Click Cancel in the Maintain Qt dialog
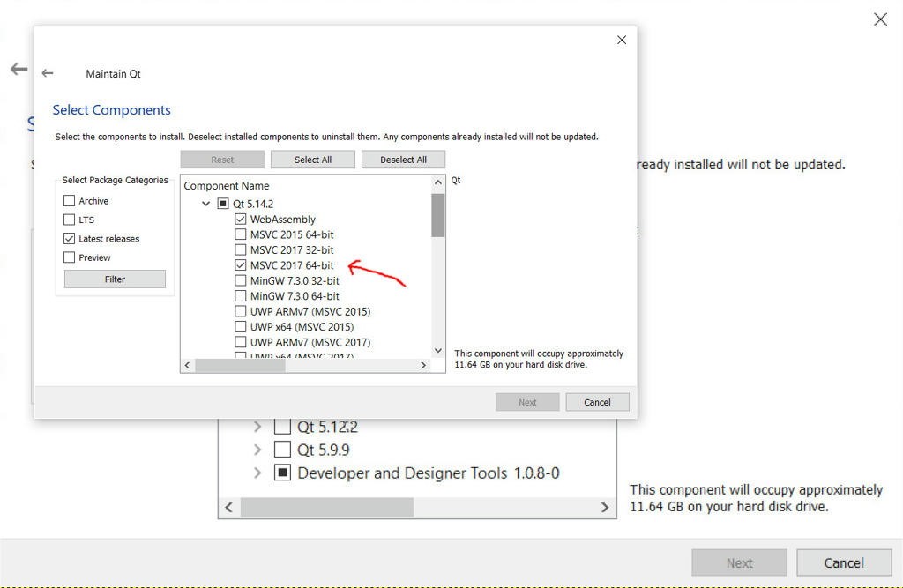 point(597,402)
